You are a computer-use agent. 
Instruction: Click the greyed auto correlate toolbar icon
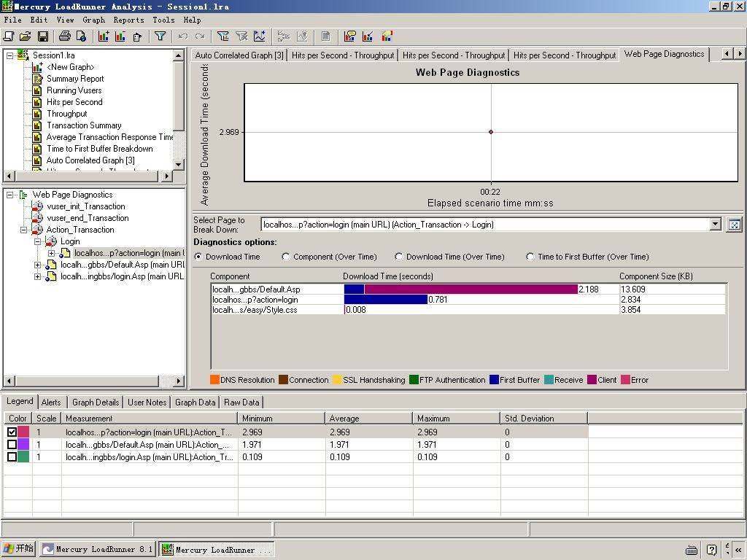tap(302, 36)
